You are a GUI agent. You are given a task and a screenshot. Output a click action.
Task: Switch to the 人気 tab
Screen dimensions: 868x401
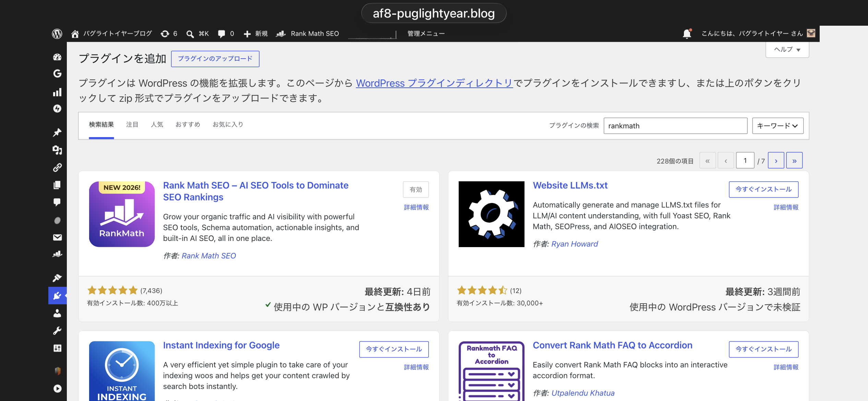click(157, 125)
